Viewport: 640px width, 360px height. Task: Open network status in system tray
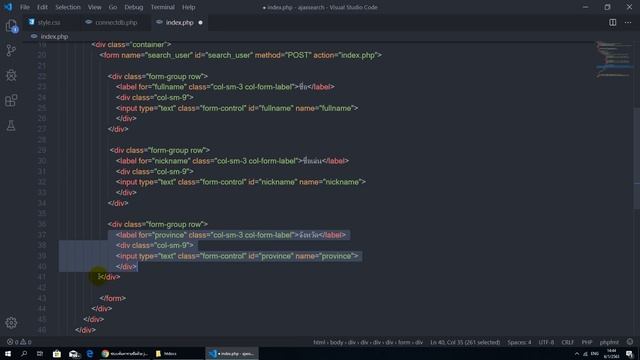(586, 353)
